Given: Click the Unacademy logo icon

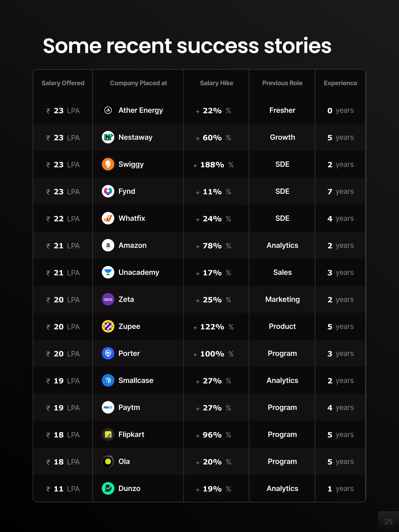Looking at the screenshot, I should 108,272.
